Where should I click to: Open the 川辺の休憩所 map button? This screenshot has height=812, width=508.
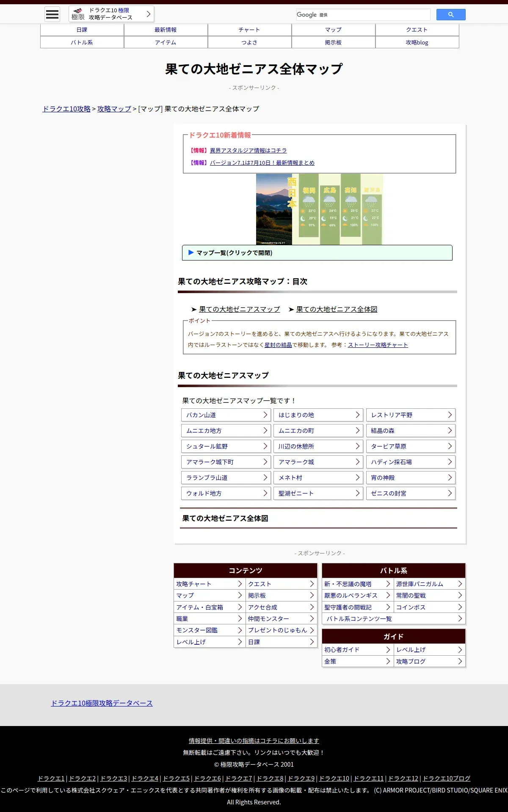tap(318, 446)
